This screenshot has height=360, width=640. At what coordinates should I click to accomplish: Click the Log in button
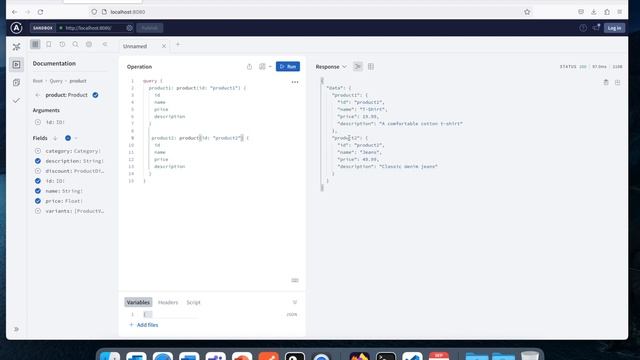coord(614,28)
